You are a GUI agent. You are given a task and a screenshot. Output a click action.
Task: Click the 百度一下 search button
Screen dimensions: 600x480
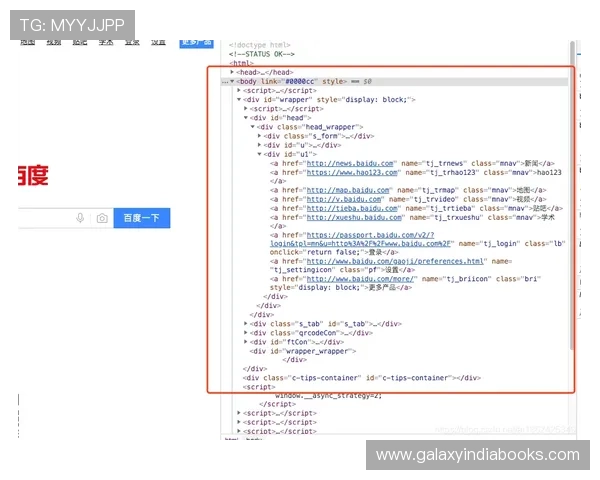coord(142,218)
